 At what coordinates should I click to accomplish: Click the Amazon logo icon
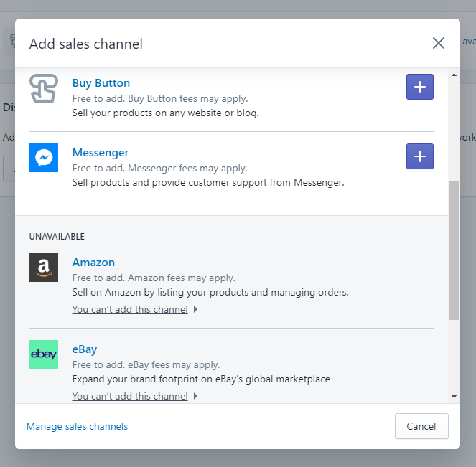pos(43,268)
